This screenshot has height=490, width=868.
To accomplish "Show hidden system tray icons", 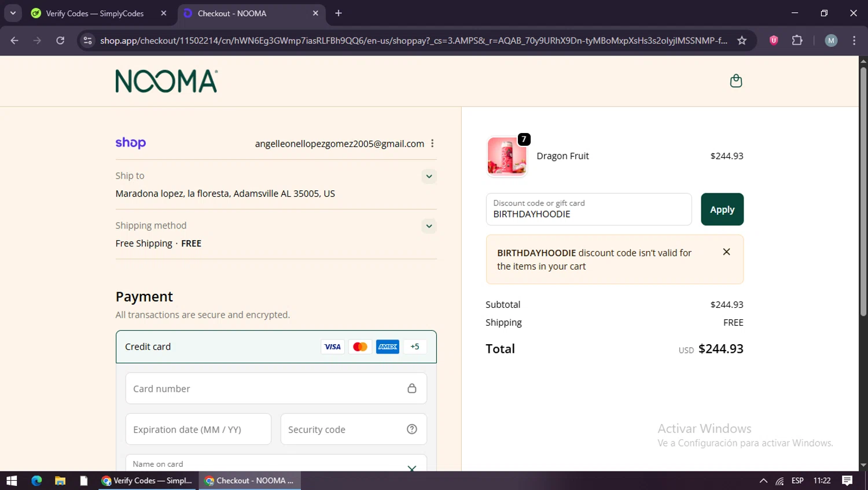I will click(x=763, y=481).
